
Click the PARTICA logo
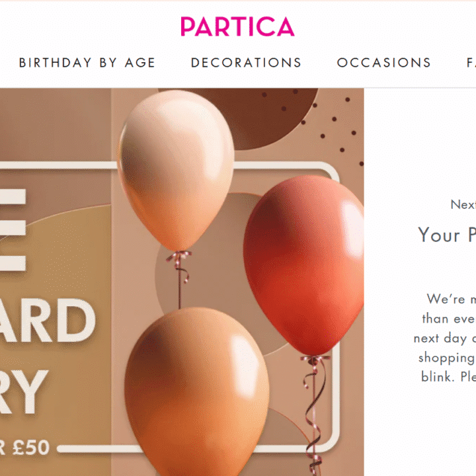[237, 27]
